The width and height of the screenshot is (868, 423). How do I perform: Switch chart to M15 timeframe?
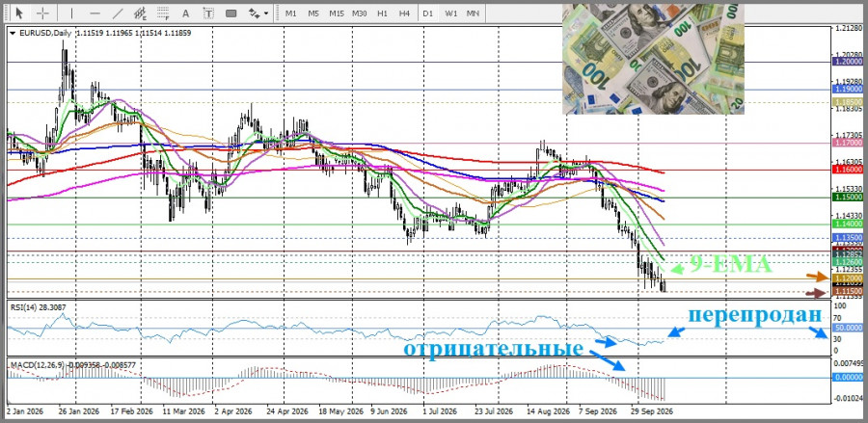[x=337, y=13]
